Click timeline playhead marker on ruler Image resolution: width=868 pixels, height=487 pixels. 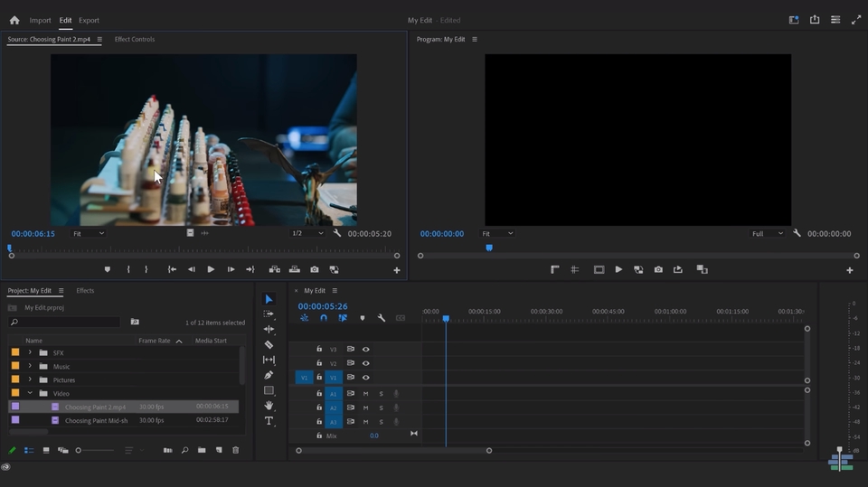click(x=446, y=319)
